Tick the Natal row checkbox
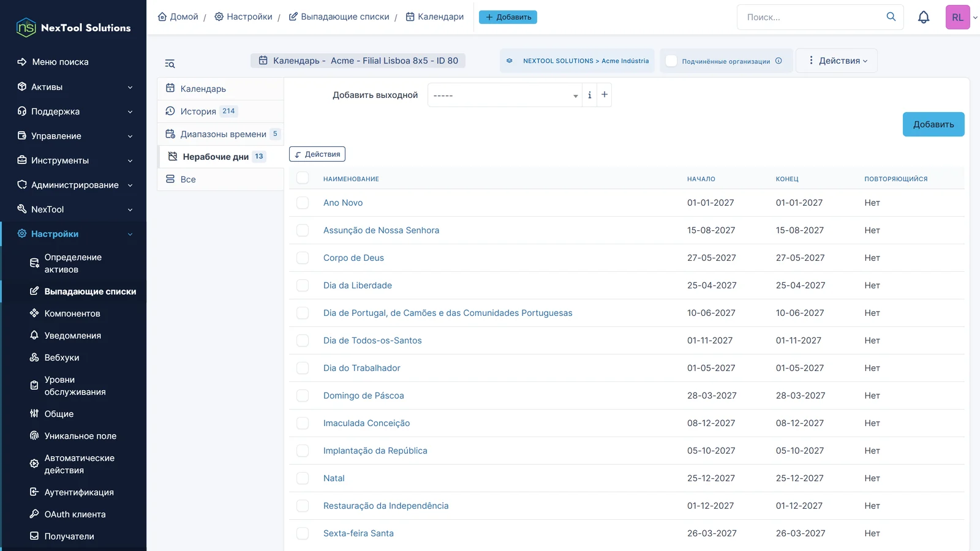This screenshot has width=980, height=551. tap(303, 478)
